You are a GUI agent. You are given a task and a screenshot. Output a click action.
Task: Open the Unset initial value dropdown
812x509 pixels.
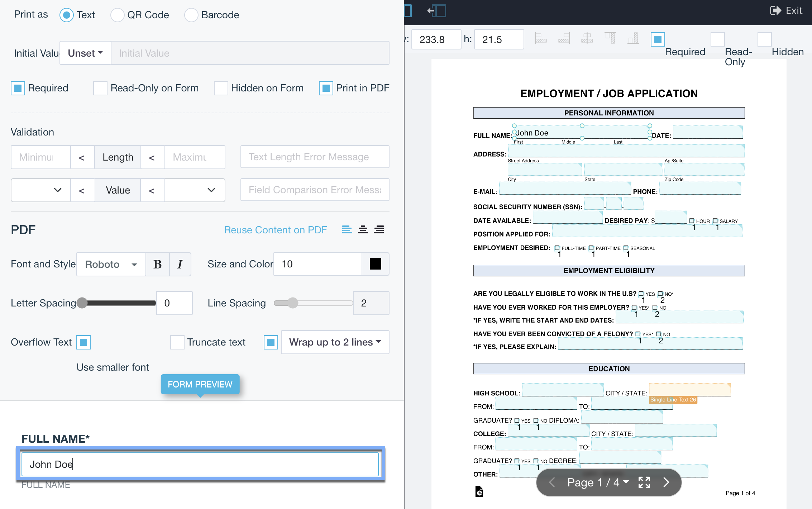coord(85,53)
